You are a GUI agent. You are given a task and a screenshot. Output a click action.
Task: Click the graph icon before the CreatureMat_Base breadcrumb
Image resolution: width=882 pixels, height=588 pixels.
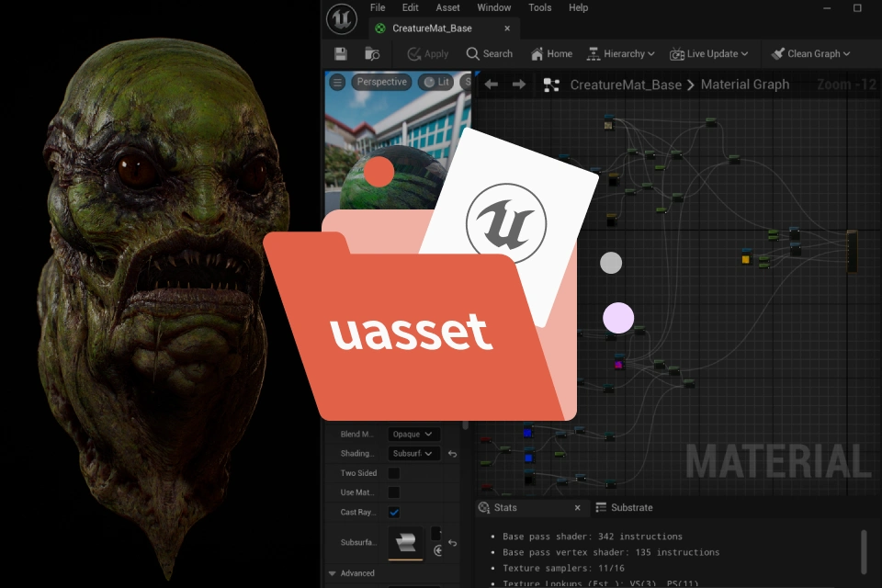(551, 85)
